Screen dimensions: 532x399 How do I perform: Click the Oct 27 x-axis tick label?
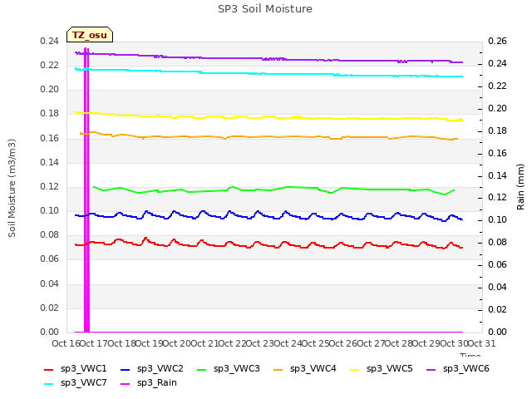371,343
